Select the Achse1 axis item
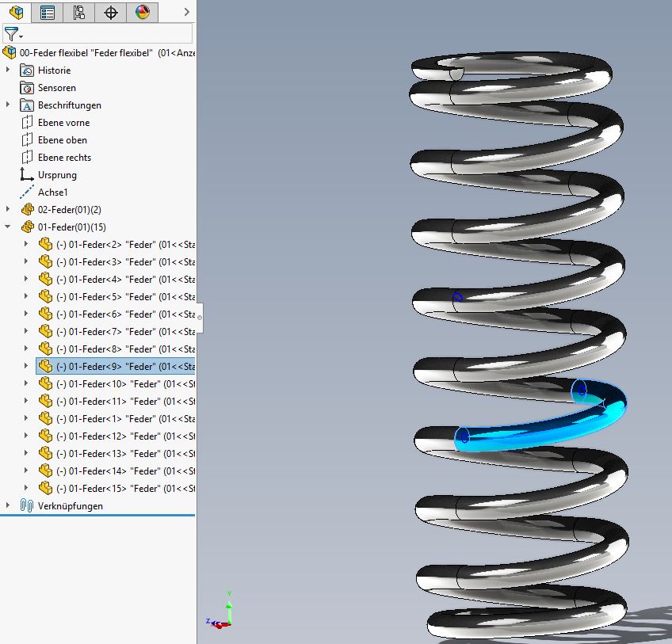 pyautogui.click(x=52, y=192)
